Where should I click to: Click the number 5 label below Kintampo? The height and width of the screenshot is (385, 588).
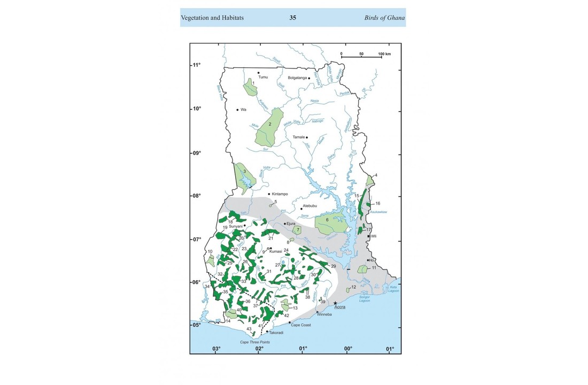tap(276, 202)
